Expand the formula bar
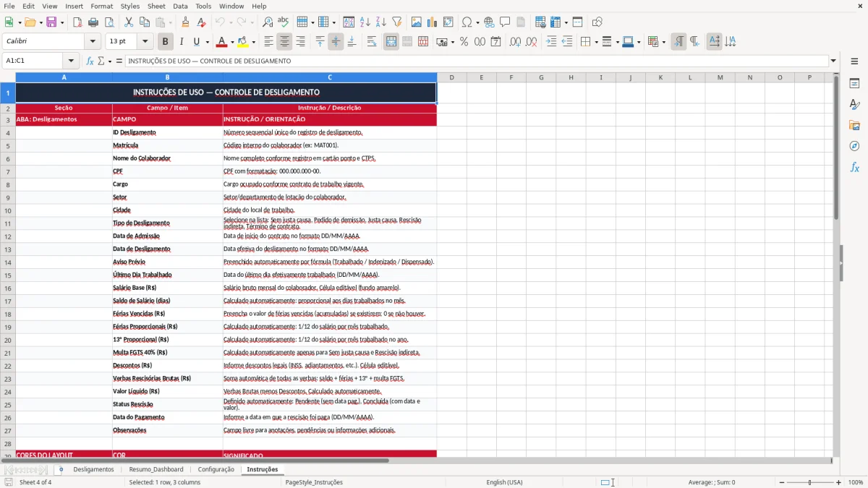This screenshot has width=868, height=488. (x=833, y=61)
